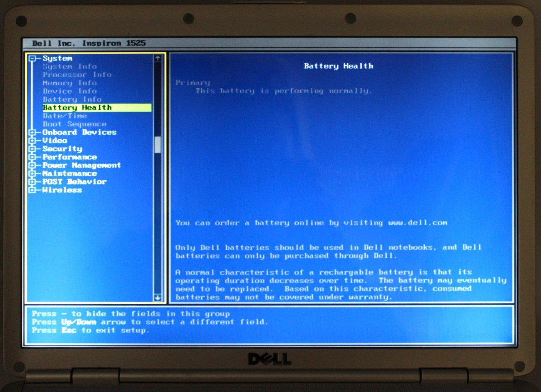Select the Boot Sequence entry
541x392 pixels.
74,124
